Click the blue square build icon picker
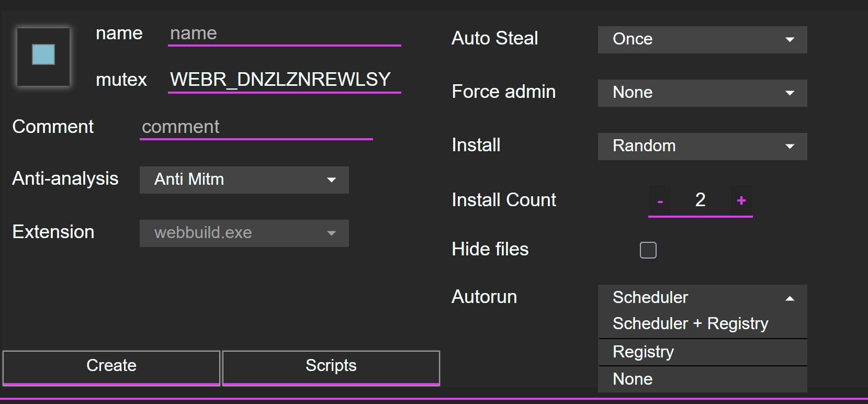 (43, 56)
